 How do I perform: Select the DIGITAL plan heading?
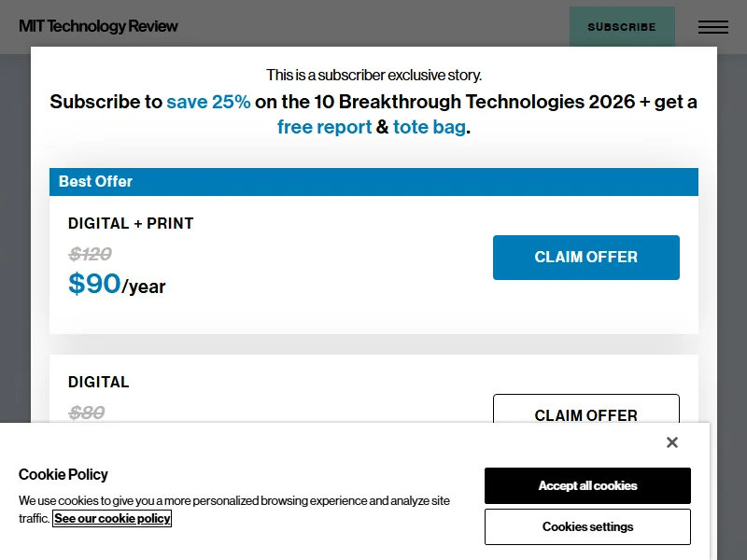(98, 382)
